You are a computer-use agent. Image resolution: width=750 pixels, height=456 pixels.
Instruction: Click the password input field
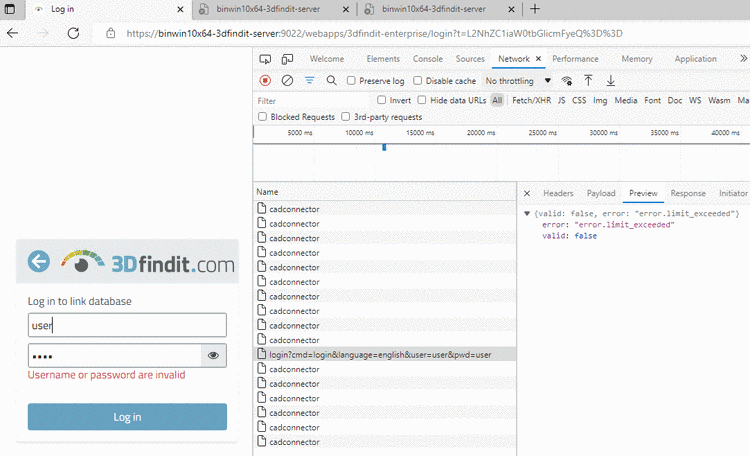click(x=115, y=356)
